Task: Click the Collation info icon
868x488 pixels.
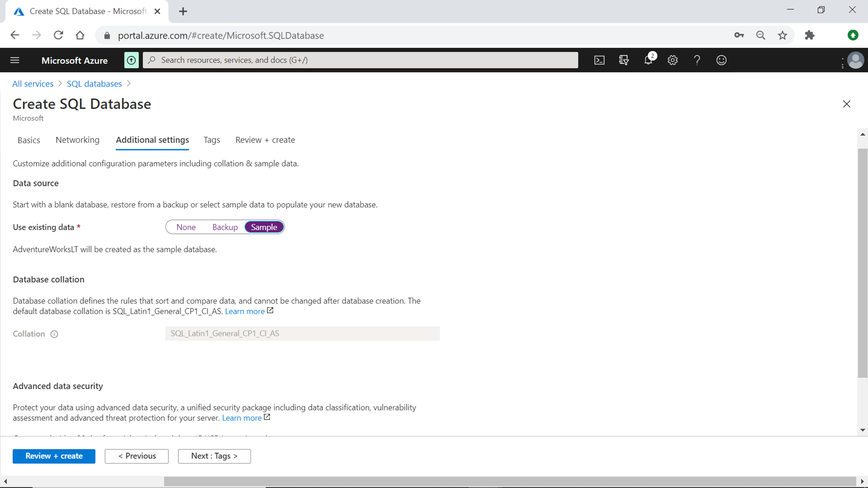Action: point(54,334)
